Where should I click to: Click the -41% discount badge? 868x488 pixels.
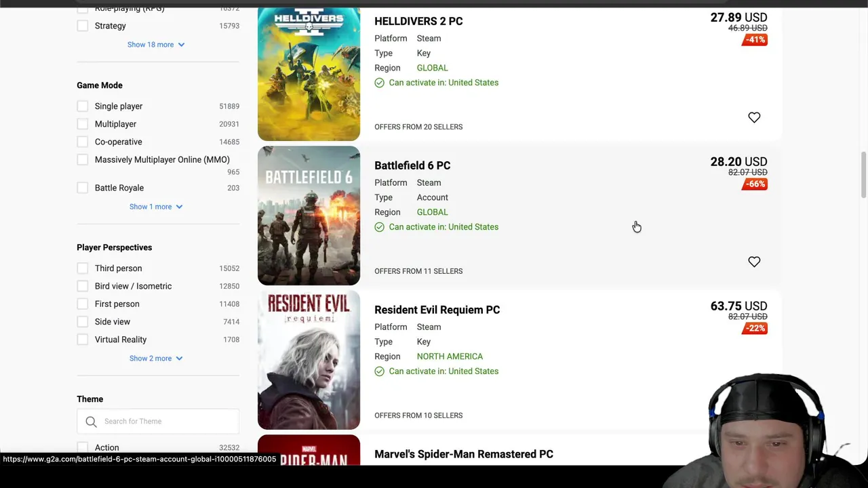[x=755, y=40]
